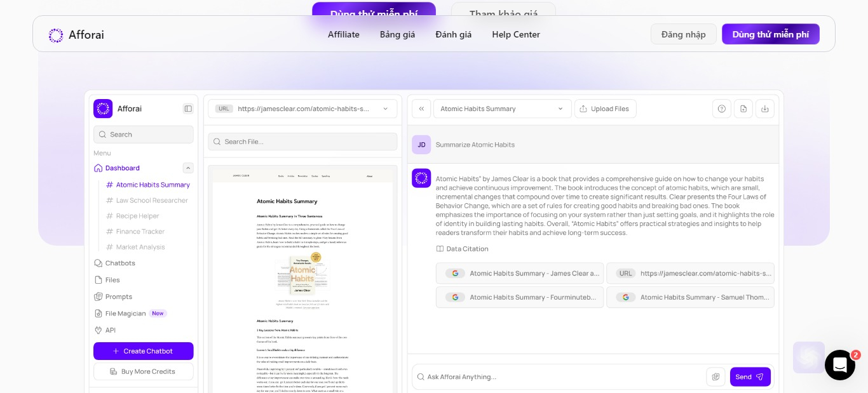
Task: Open the prompt library icon beside Send
Action: click(715, 376)
